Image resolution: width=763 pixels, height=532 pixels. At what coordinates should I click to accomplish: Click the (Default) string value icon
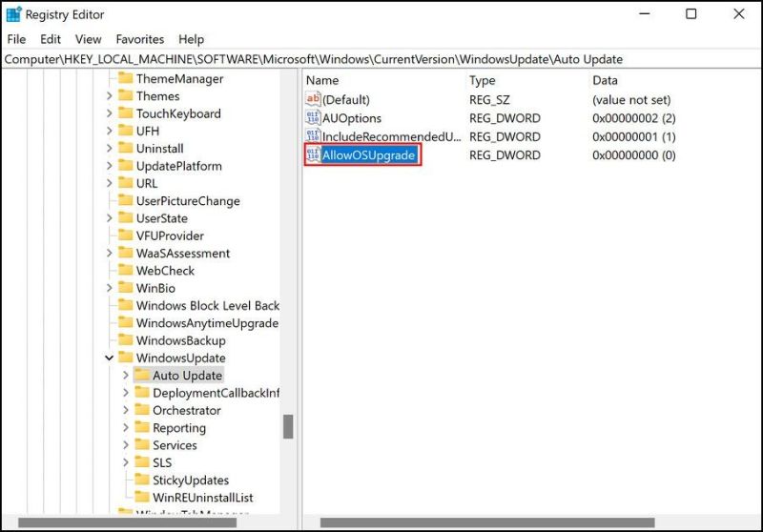coord(313,99)
